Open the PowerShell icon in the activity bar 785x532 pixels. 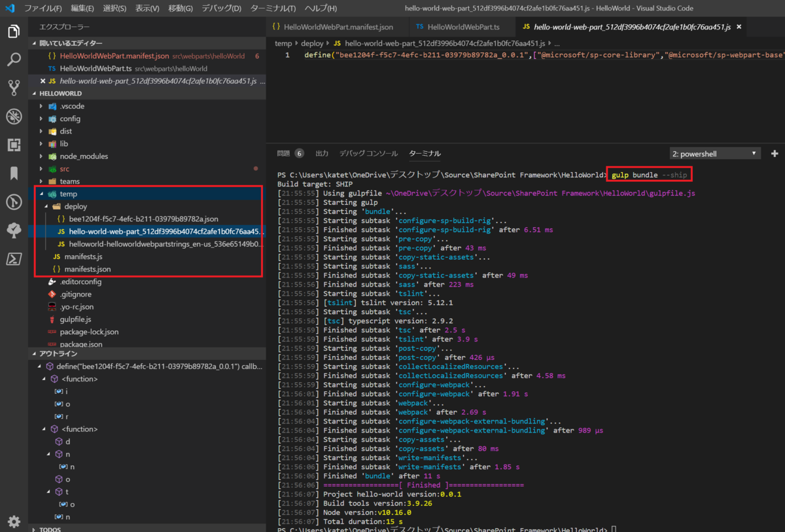(x=14, y=259)
